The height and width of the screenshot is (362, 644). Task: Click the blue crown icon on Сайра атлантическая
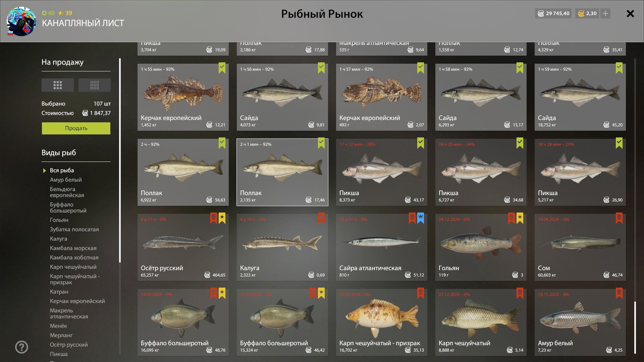coord(421,218)
